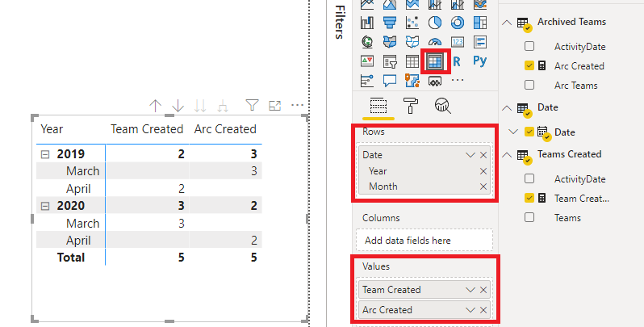Viewport: 644px width, 327px height.
Task: Open Arc Created dropdown in Values
Action: pyautogui.click(x=470, y=310)
